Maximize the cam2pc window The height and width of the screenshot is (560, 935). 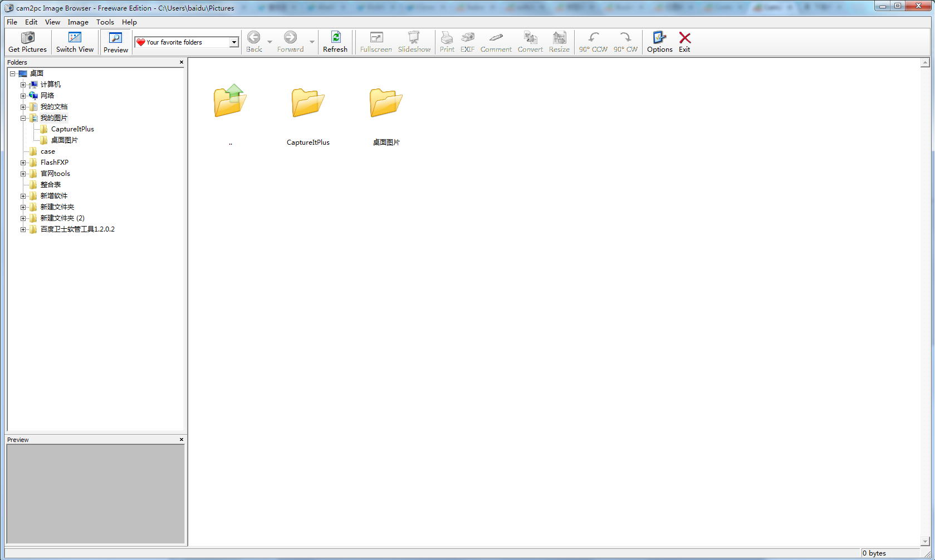click(898, 6)
